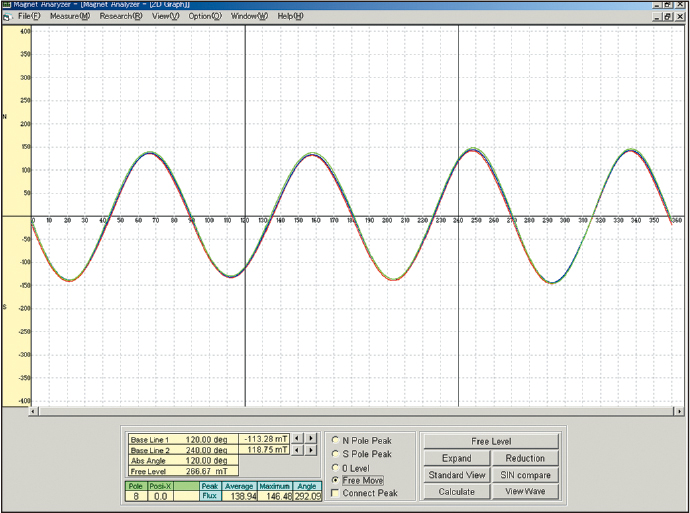Screen dimensions: 690x513
Task: Move Base Line 2 left with arrow
Action: tap(297, 450)
